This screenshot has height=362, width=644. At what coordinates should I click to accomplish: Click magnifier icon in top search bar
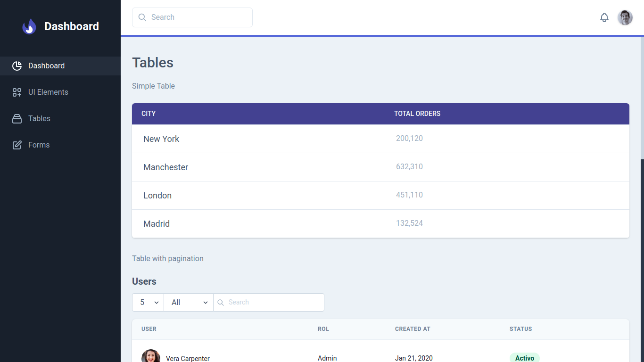tap(142, 17)
